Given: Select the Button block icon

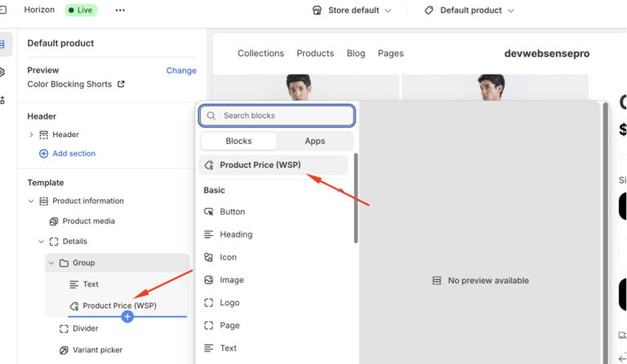Looking at the screenshot, I should coord(209,211).
